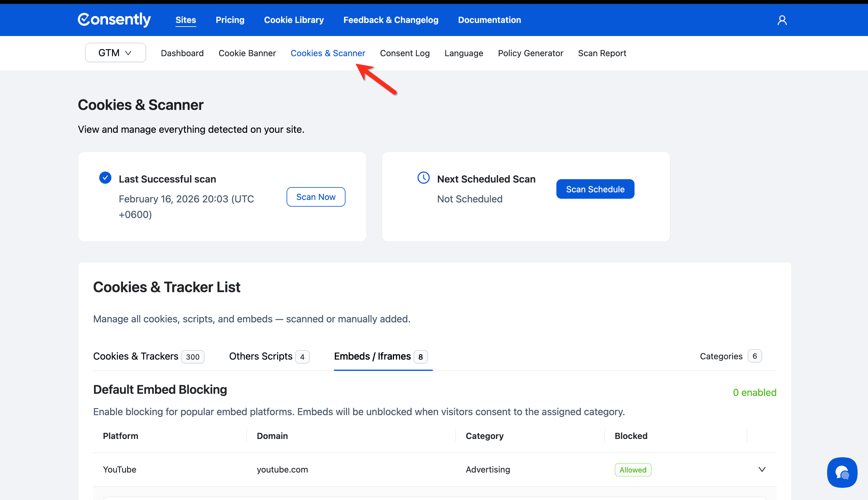The width and height of the screenshot is (868, 500).
Task: Expand the YouTube embed row chevron
Action: pyautogui.click(x=761, y=469)
